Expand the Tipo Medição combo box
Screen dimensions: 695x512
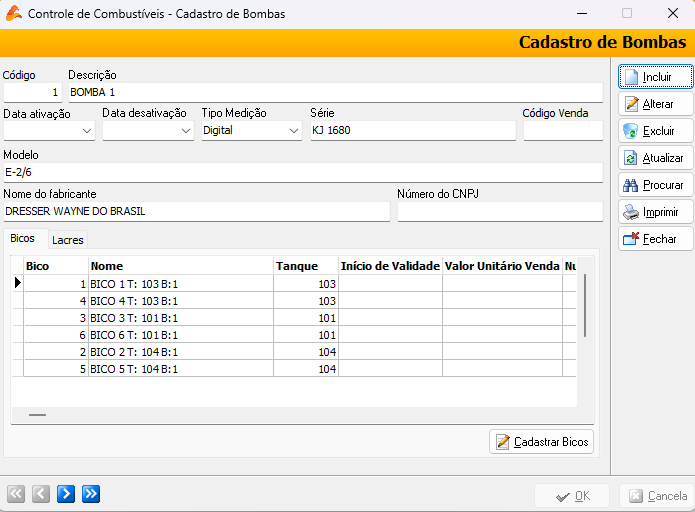294,131
